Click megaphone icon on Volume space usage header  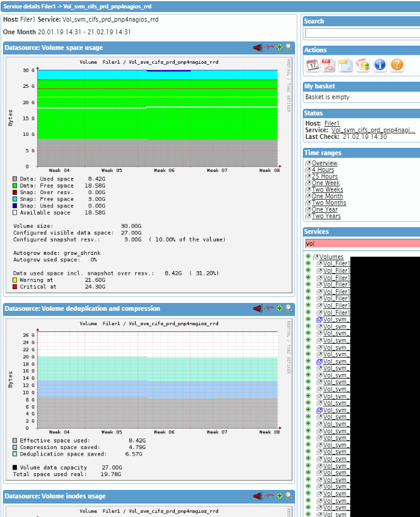pos(258,47)
